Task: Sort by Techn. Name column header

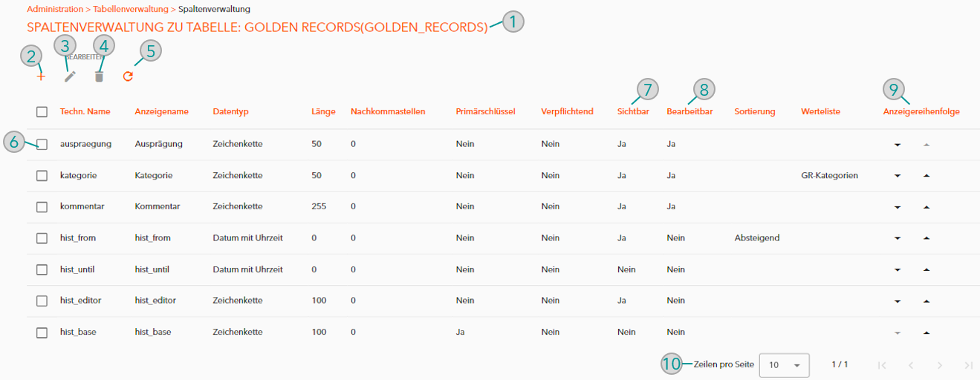Action: 85,112
